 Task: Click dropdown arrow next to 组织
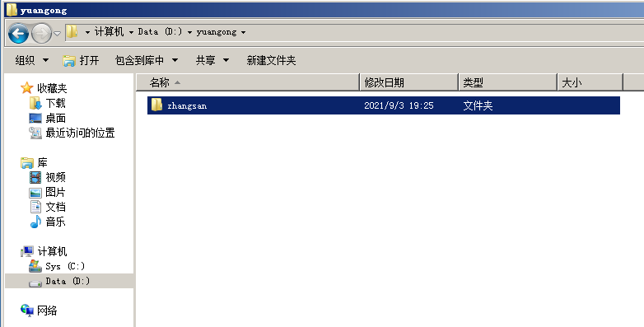[x=45, y=60]
